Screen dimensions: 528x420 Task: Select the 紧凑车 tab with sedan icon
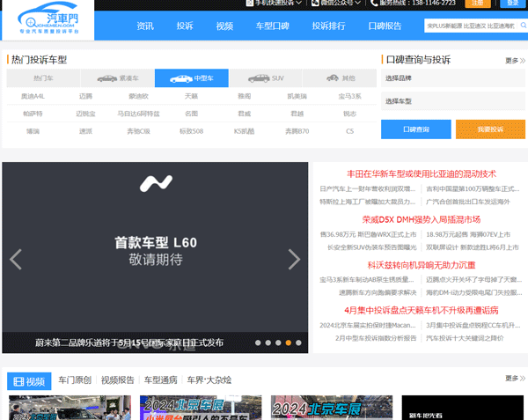118,78
